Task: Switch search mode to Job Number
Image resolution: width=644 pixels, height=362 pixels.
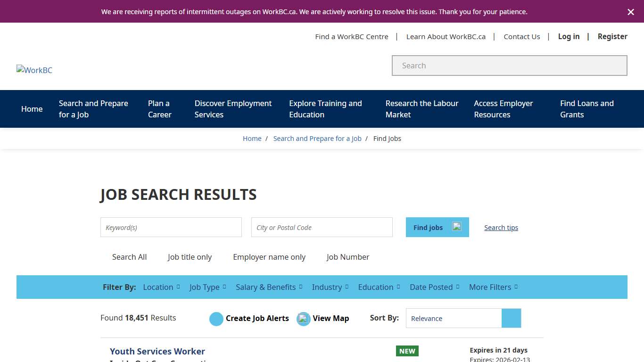Action: (x=348, y=257)
